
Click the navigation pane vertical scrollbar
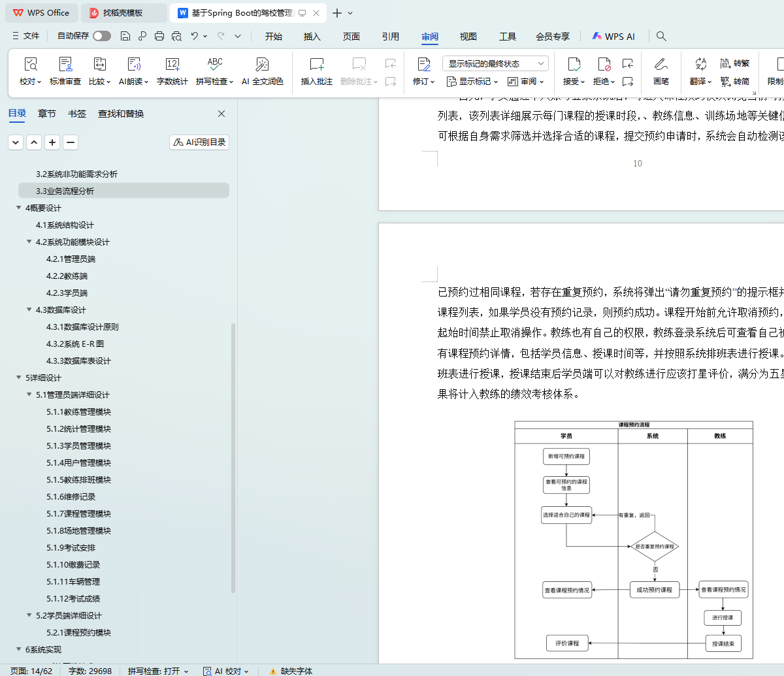(233, 457)
